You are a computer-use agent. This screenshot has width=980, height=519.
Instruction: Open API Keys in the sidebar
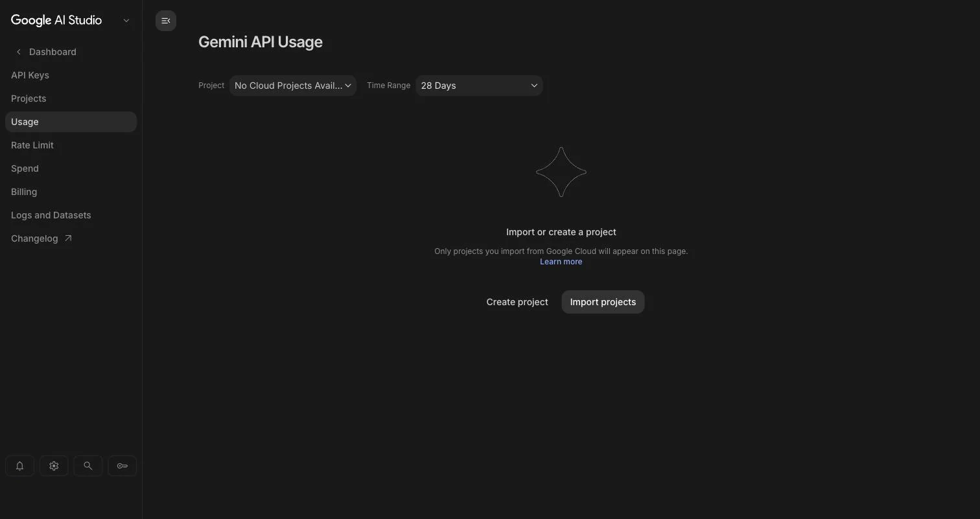(71, 75)
